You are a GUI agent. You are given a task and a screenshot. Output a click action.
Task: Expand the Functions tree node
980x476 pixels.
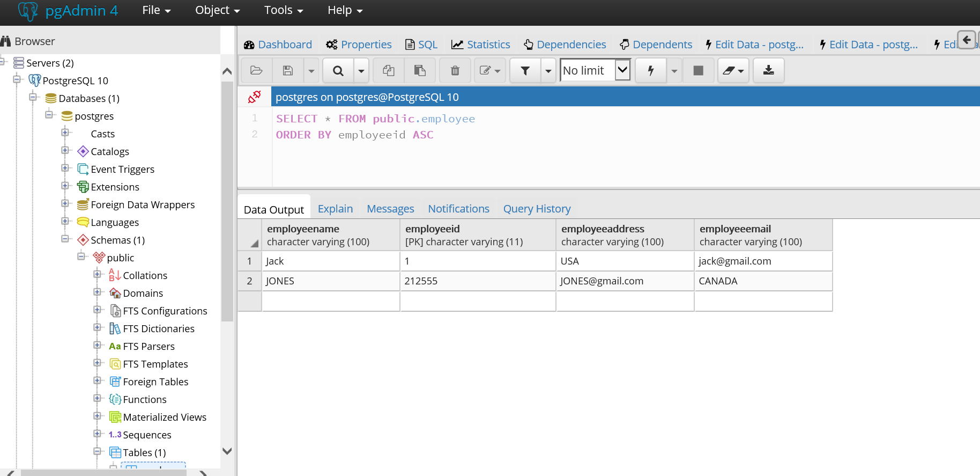click(x=97, y=399)
